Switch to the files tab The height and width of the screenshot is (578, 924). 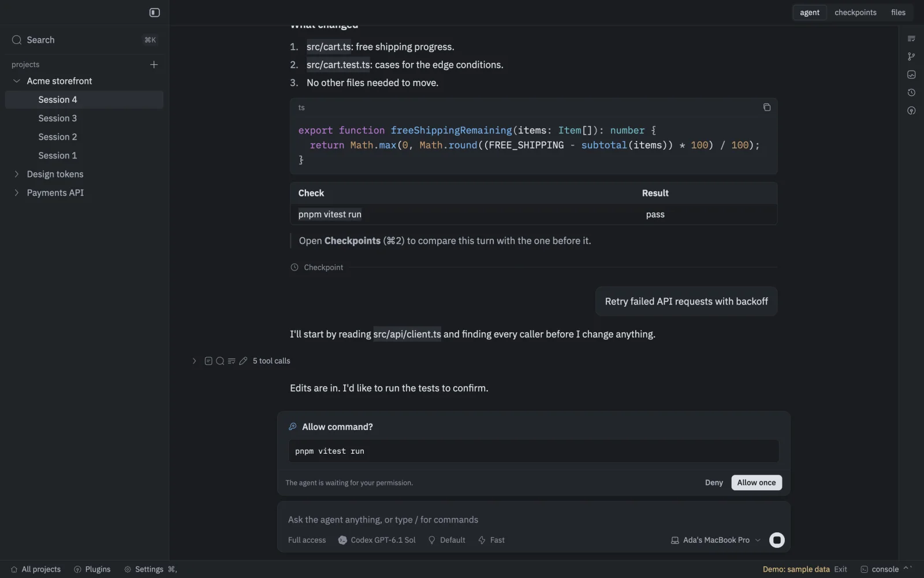click(x=898, y=12)
